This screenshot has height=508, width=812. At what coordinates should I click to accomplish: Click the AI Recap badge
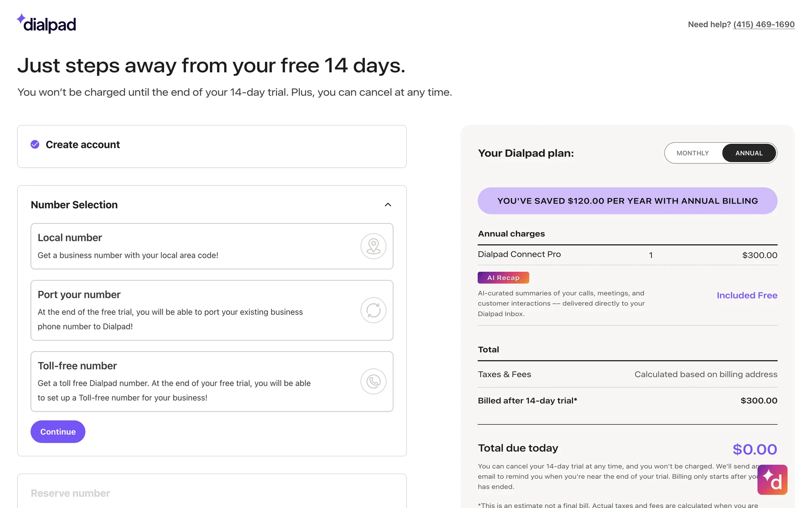point(503,278)
